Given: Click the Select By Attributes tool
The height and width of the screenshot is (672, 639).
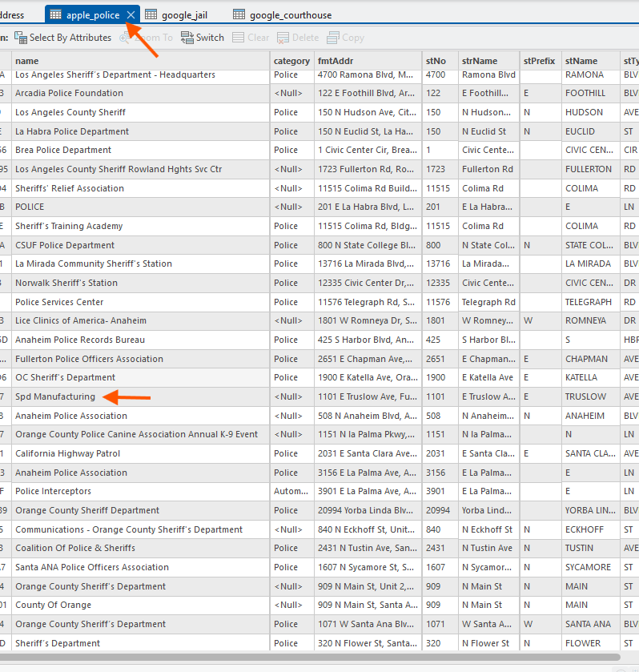Looking at the screenshot, I should coord(62,38).
